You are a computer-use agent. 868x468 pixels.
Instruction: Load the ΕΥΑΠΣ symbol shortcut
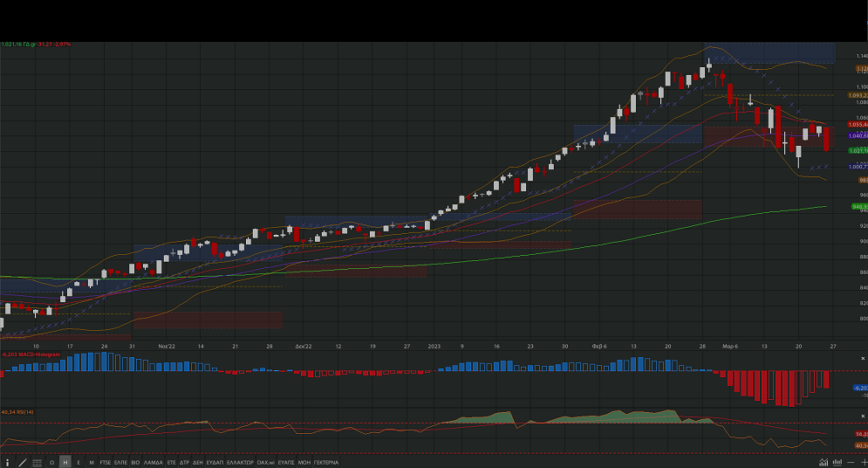click(286, 463)
